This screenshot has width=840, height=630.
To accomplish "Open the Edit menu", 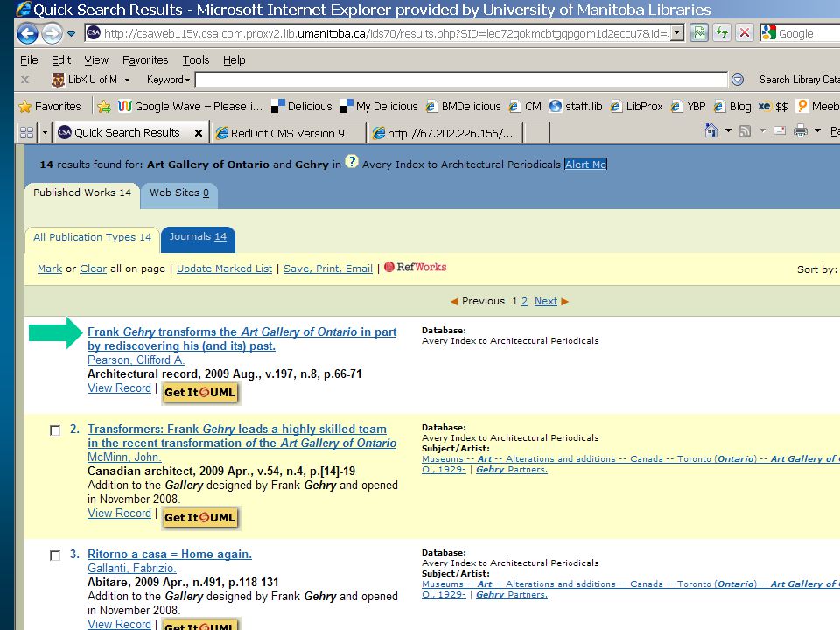I will pyautogui.click(x=61, y=60).
